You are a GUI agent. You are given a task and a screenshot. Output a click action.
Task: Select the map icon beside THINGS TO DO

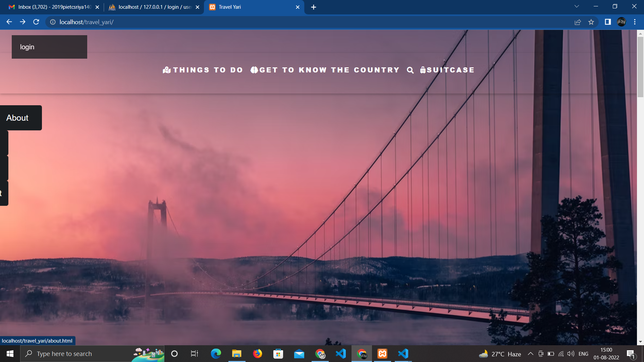point(167,70)
